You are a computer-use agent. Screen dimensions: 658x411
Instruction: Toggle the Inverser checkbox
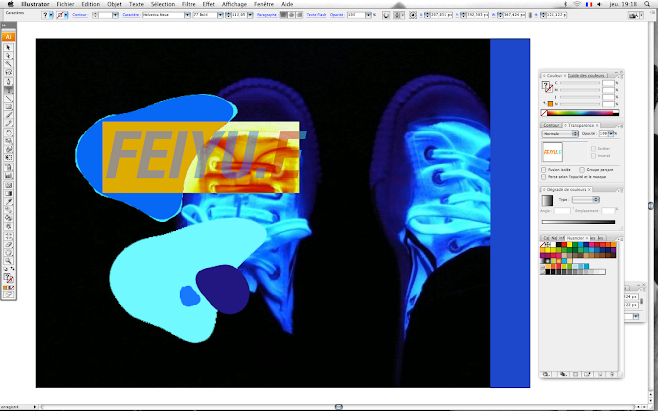point(593,155)
